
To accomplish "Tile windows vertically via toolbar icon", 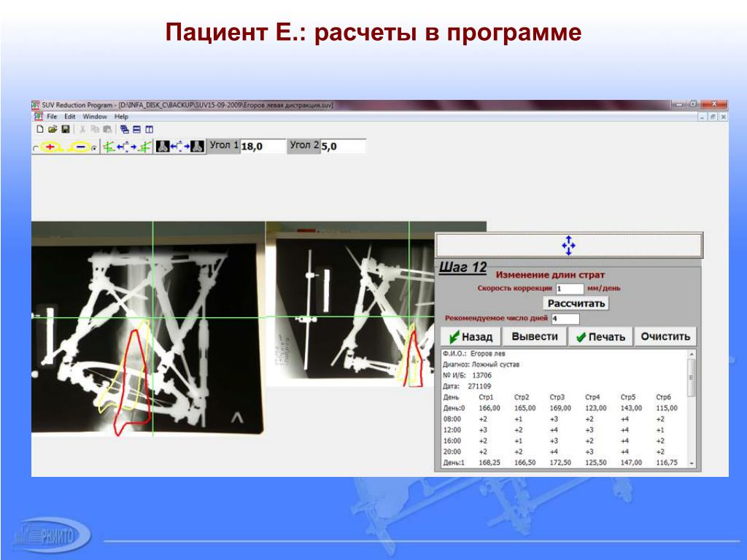I will click(149, 129).
